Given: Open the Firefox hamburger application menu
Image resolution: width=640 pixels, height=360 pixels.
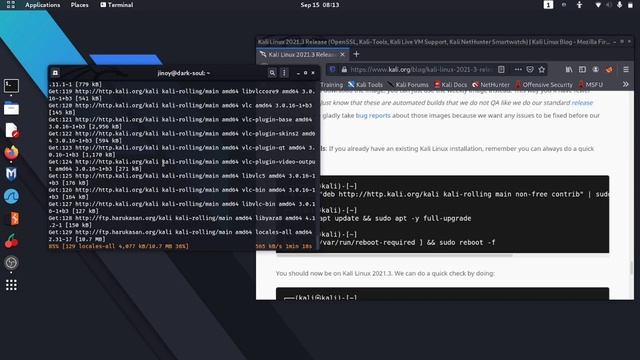Looking at the screenshot, I should point(626,69).
